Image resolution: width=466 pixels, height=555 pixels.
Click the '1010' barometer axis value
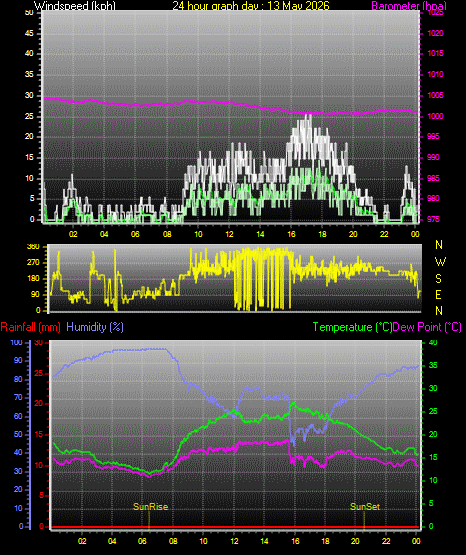point(436,74)
